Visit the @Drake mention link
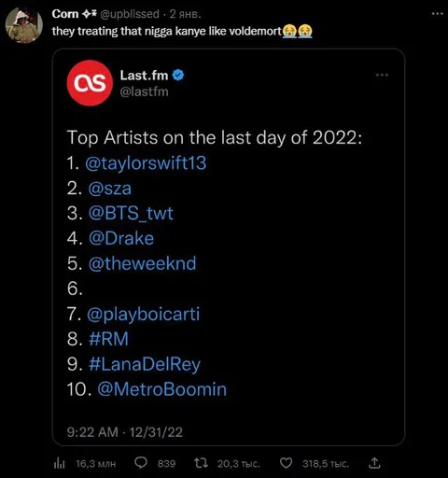The width and height of the screenshot is (448, 478). [x=121, y=239]
